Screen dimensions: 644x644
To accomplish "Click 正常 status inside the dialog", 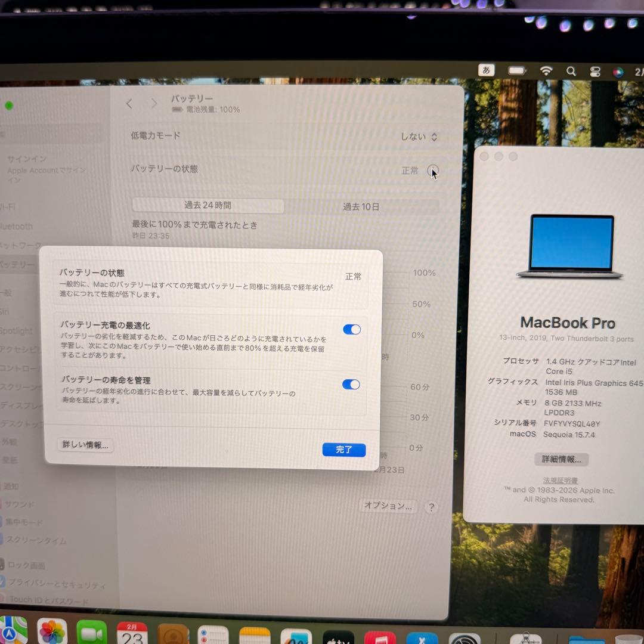I will [353, 277].
